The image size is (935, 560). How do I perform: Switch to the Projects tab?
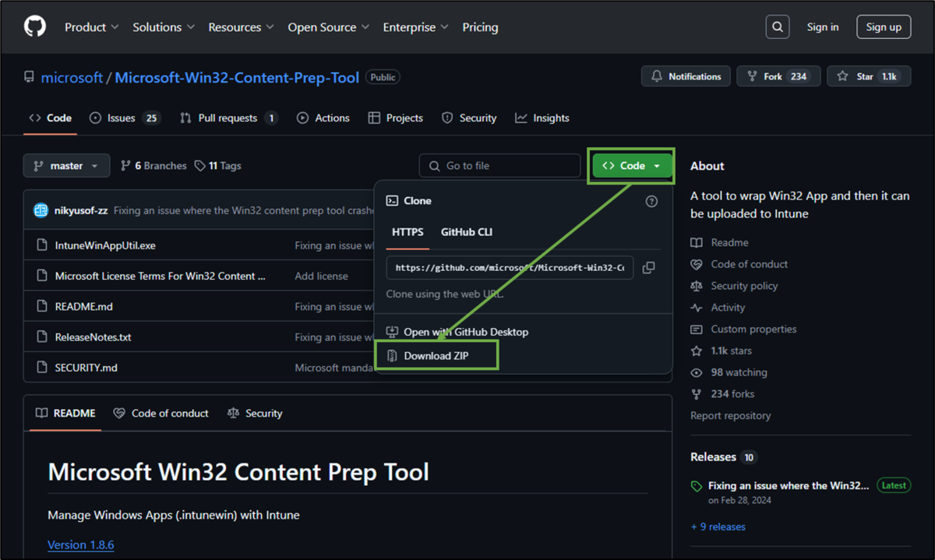396,118
